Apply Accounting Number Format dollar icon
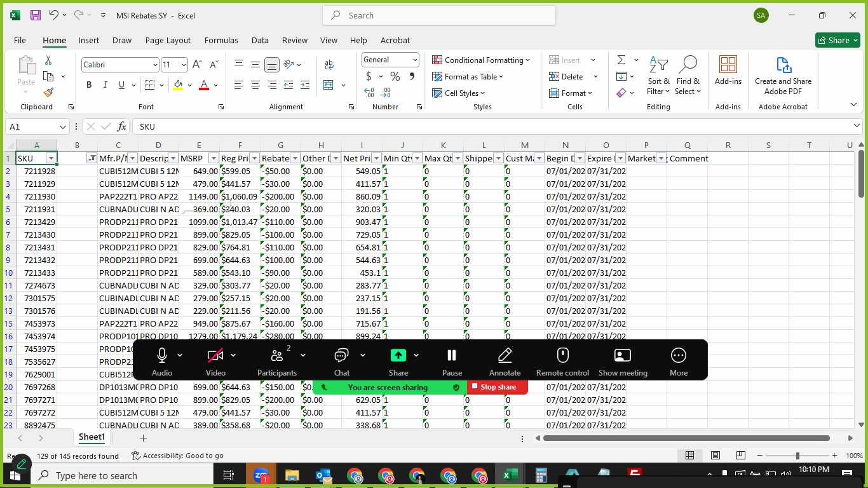This screenshot has width=868, height=488. coord(369,76)
